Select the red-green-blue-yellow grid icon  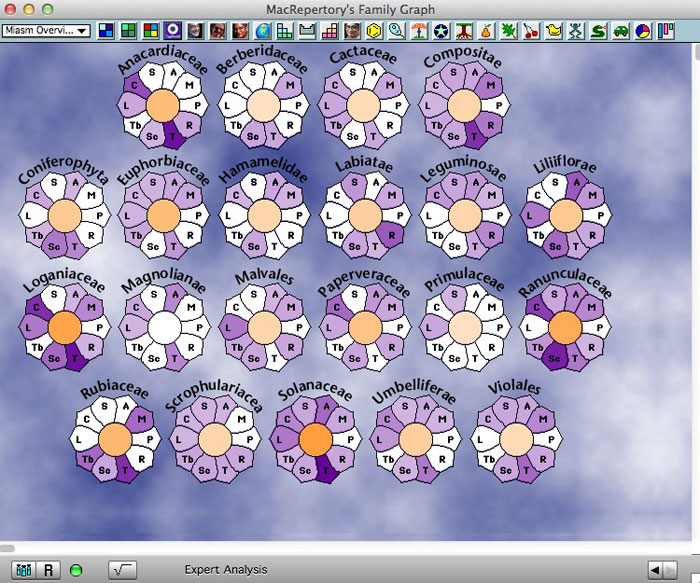(x=150, y=31)
